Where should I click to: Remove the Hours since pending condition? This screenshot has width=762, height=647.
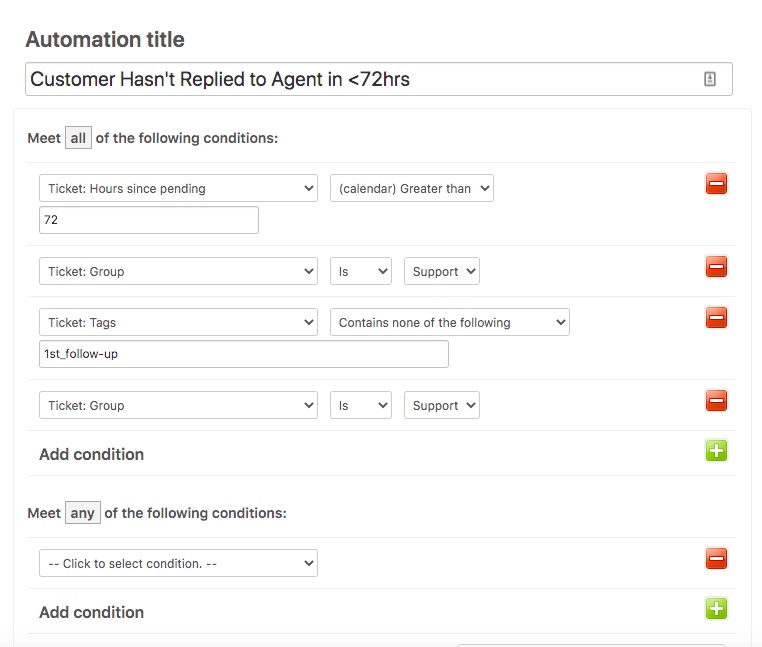(x=716, y=184)
